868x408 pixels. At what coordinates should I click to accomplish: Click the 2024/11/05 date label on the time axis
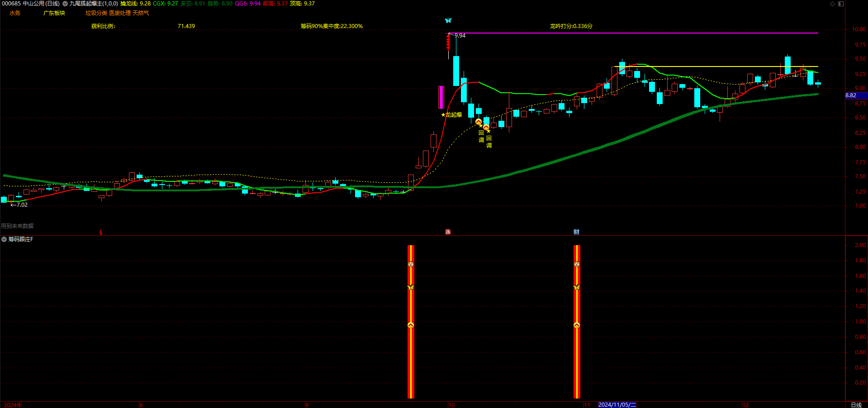[x=617, y=405]
